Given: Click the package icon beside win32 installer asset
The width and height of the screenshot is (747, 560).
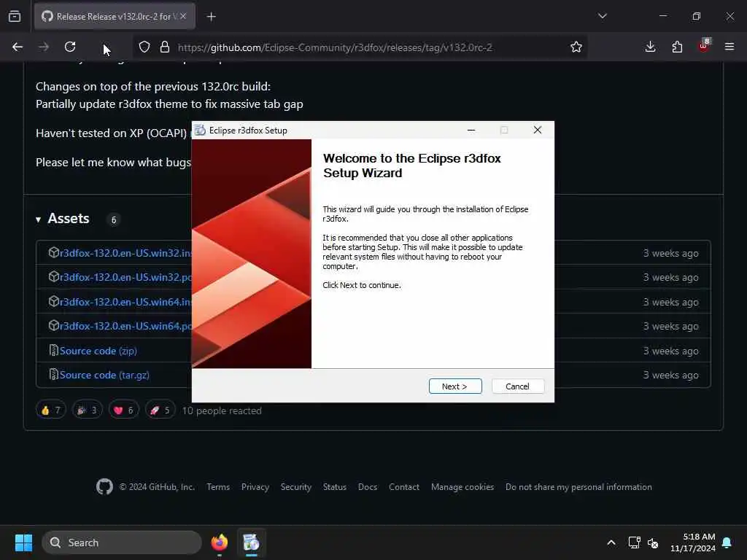Looking at the screenshot, I should click(54, 252).
